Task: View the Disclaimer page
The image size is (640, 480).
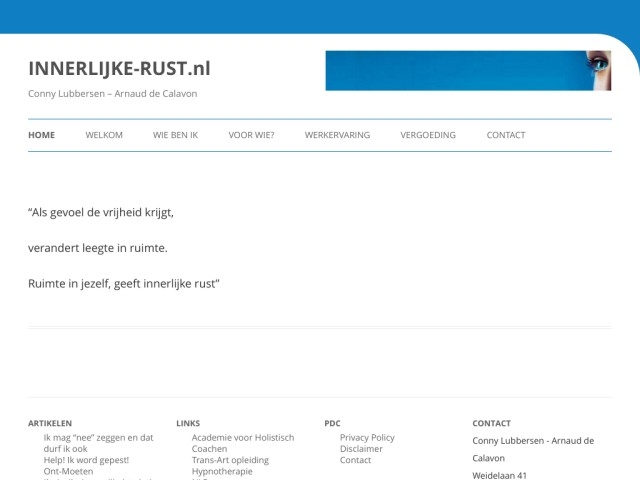Action: 361,449
